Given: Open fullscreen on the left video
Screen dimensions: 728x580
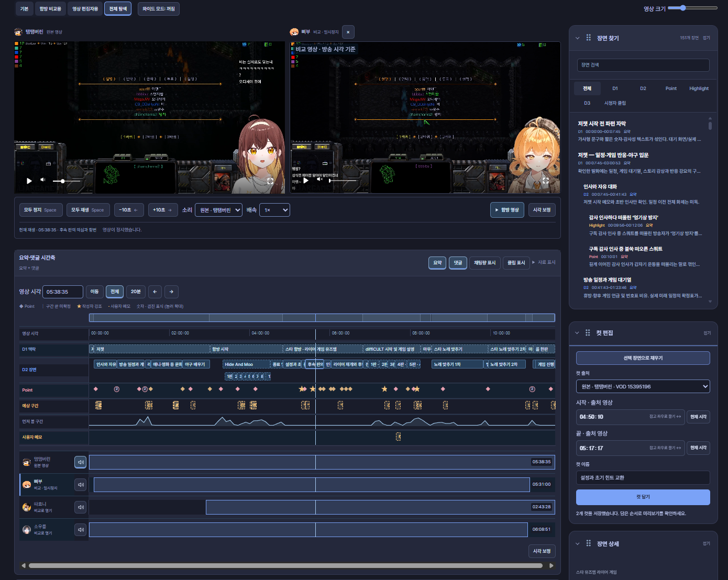Looking at the screenshot, I should point(270,181).
